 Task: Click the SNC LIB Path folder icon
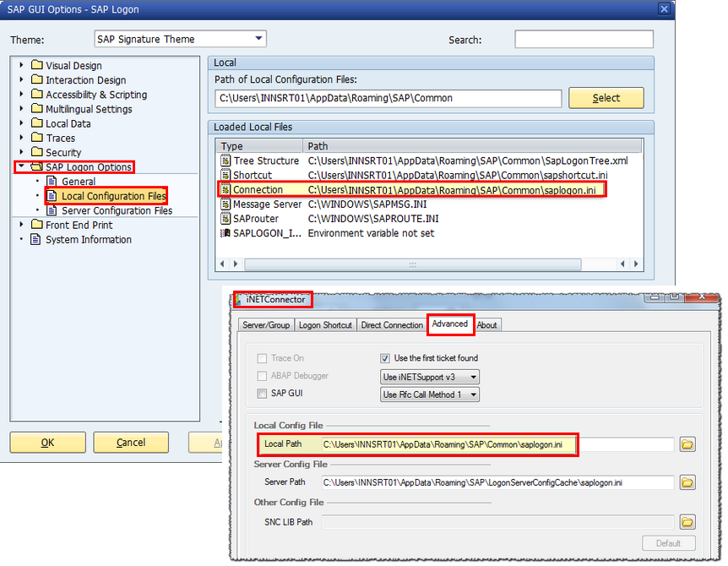click(x=687, y=522)
